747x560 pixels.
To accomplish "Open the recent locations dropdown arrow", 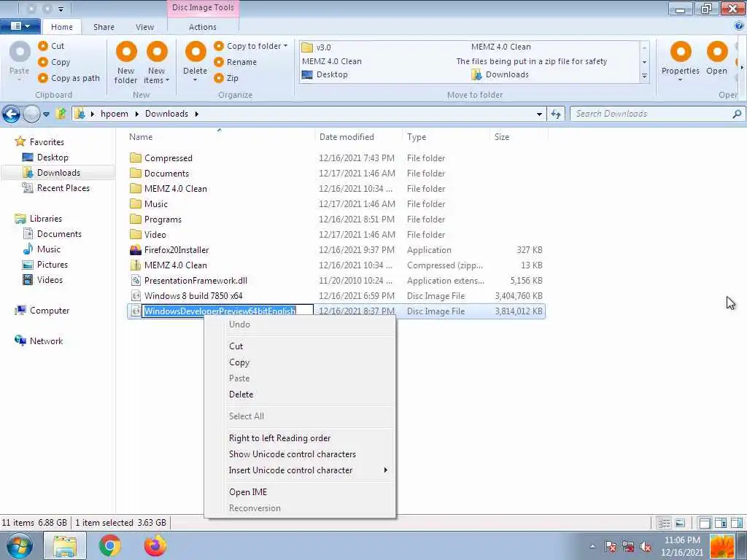I will [x=46, y=114].
